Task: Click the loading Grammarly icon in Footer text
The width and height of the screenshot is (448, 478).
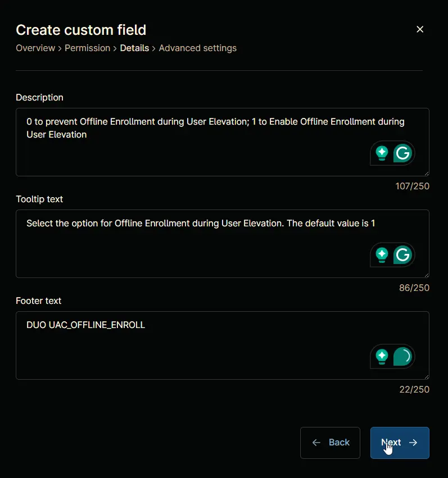Action: click(x=402, y=356)
